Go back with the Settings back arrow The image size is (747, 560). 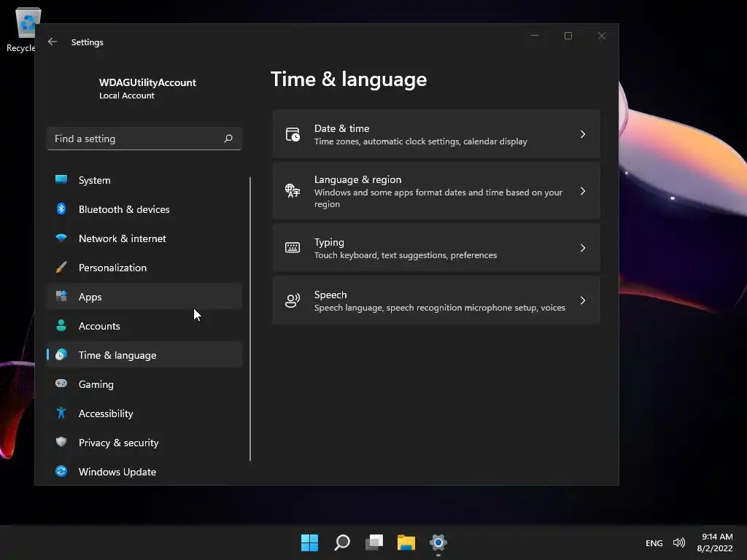tap(53, 42)
